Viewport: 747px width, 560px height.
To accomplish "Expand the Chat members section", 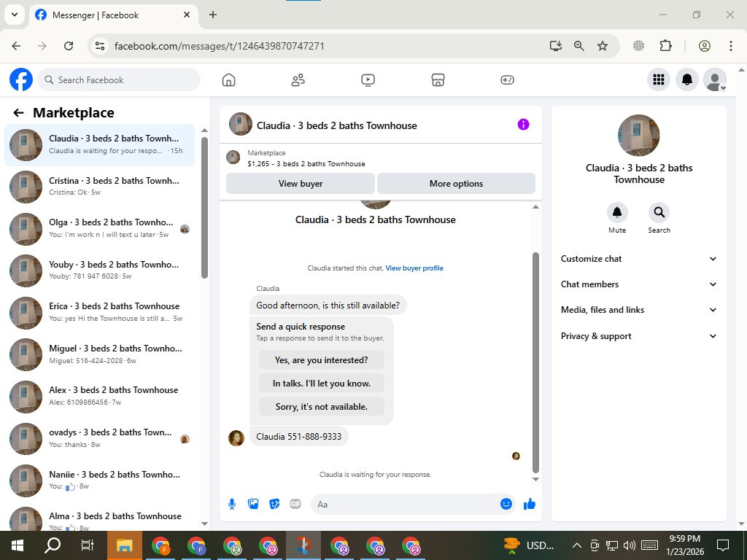I will coord(638,284).
